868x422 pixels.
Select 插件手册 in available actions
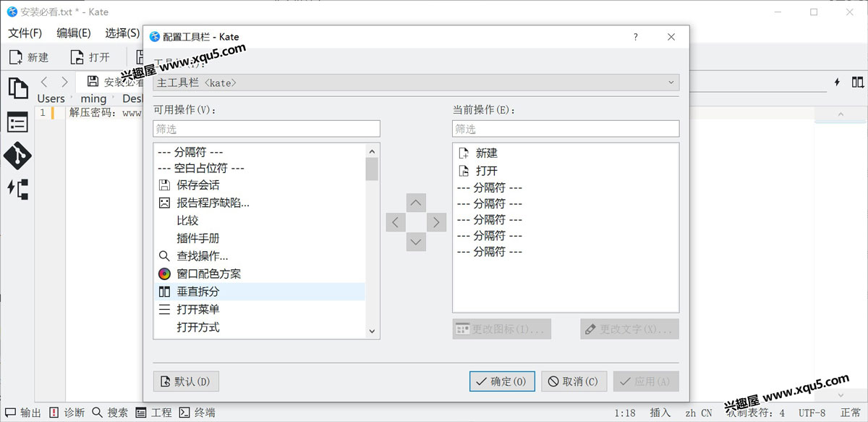coord(259,238)
